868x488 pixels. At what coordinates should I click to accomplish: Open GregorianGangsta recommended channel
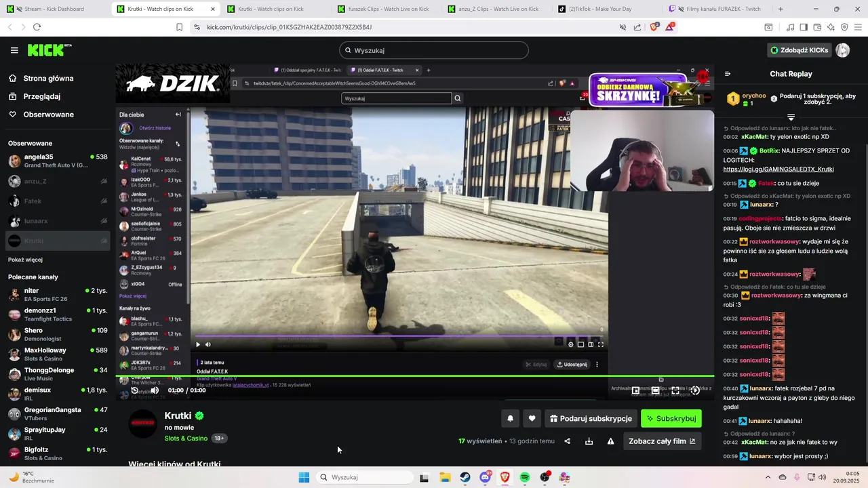(58, 413)
